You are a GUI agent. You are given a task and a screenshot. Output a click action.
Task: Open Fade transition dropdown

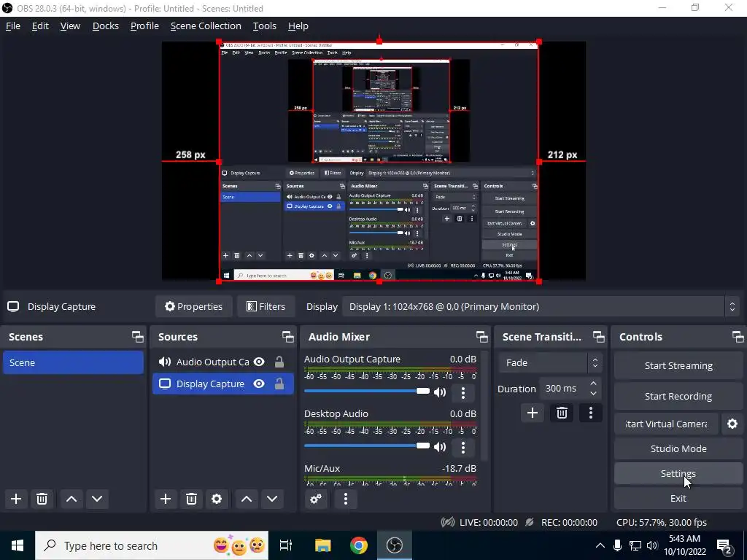pyautogui.click(x=550, y=362)
